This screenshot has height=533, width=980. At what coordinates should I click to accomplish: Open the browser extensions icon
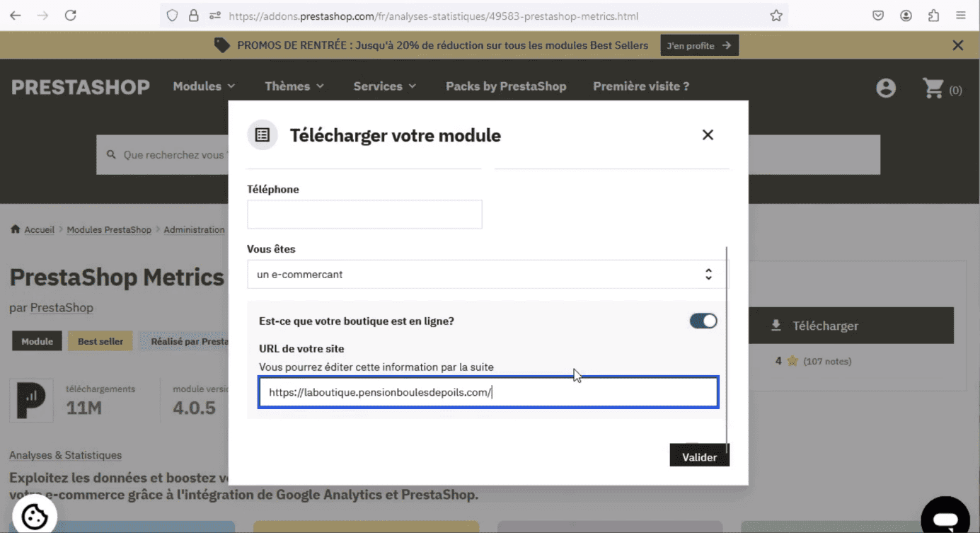pos(933,15)
